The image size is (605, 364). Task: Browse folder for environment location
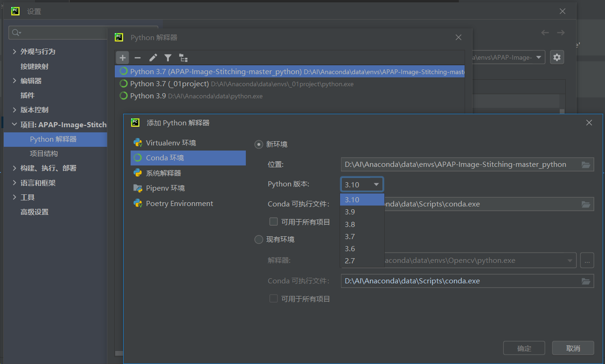(586, 165)
